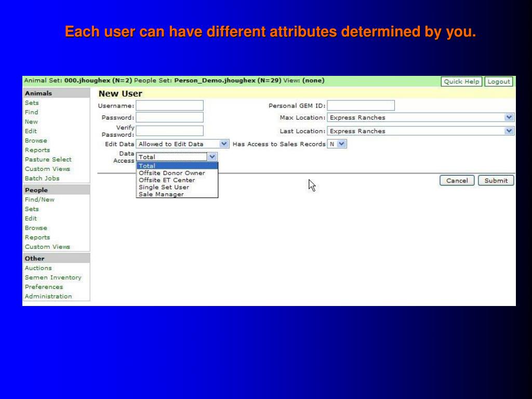Viewport: 532px width, 399px height.
Task: Select Single Set User option
Action: 164,187
